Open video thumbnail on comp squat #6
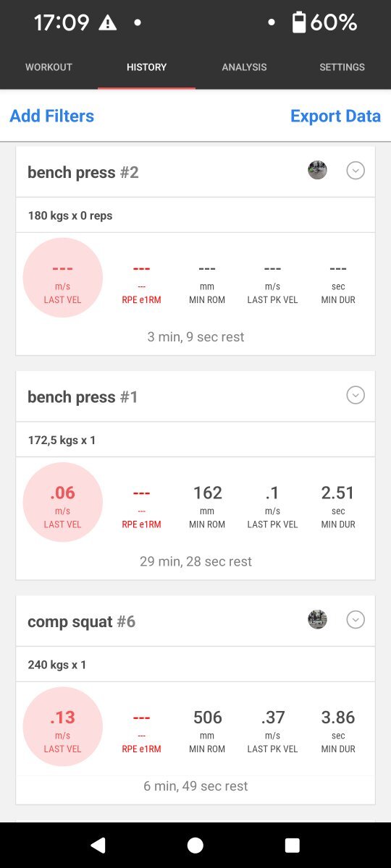The width and height of the screenshot is (391, 868). (x=317, y=620)
